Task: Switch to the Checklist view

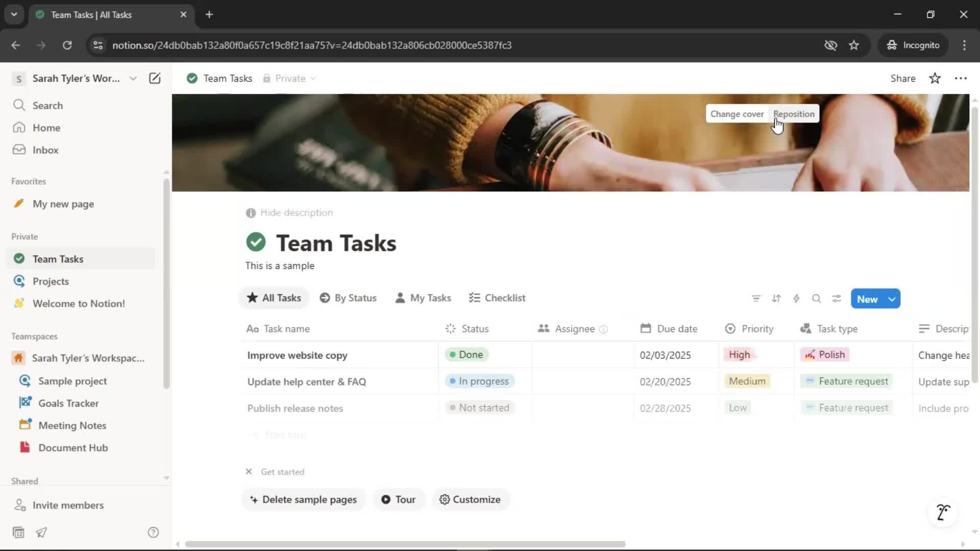Action: click(x=497, y=298)
